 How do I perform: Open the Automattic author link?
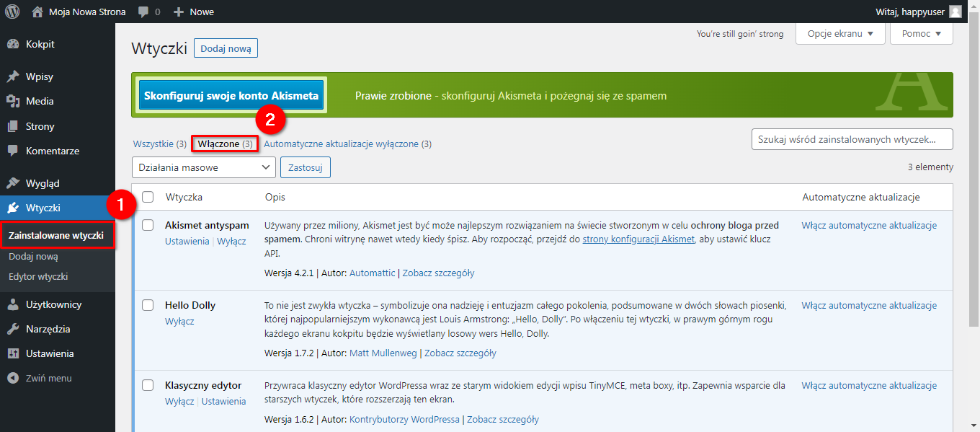373,273
